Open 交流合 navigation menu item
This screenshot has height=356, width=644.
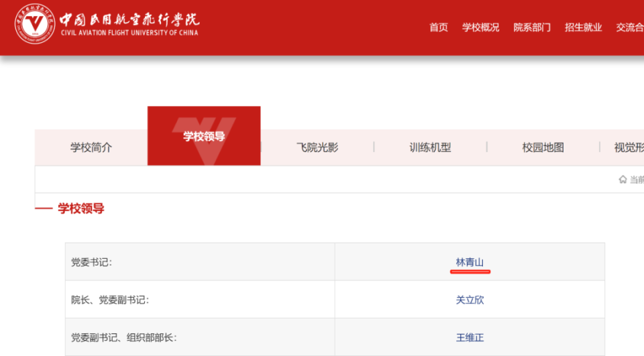pos(630,27)
